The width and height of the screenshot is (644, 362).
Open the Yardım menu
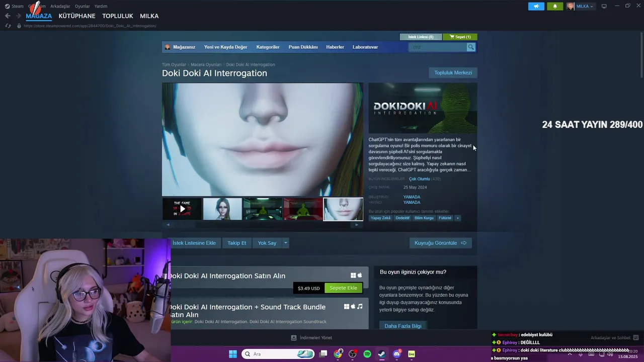point(101,7)
